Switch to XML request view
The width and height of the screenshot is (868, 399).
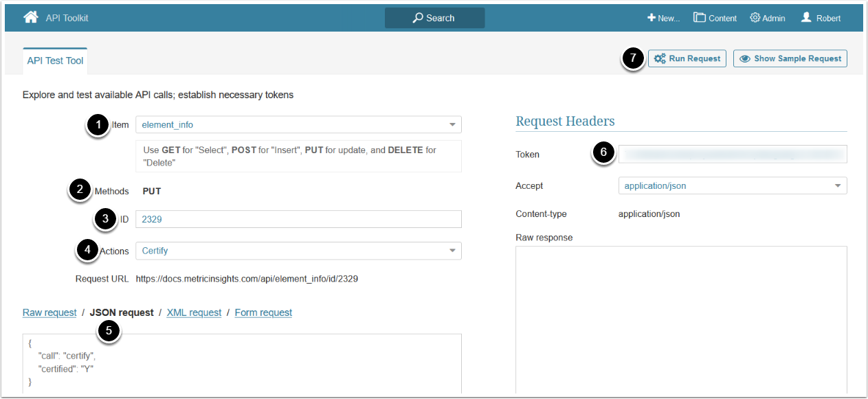194,312
